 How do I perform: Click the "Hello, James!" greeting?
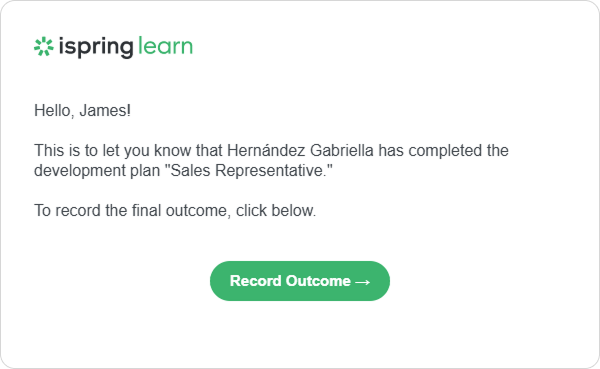tap(83, 111)
